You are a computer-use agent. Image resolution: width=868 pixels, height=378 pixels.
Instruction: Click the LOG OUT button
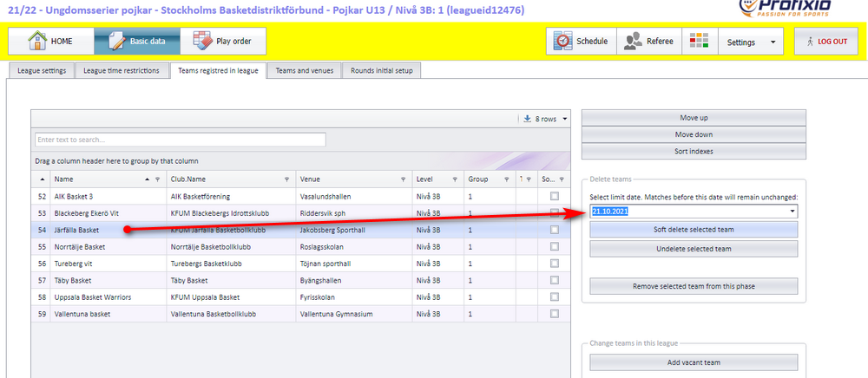pyautogui.click(x=826, y=42)
